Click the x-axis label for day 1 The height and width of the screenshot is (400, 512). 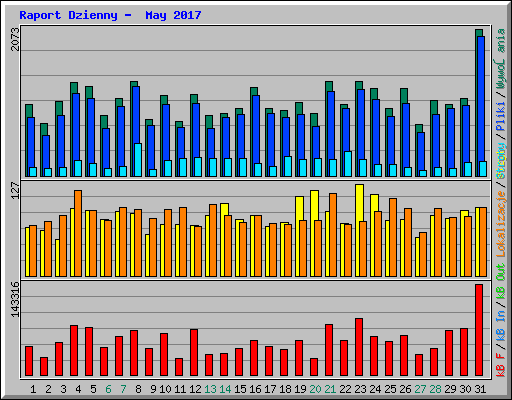point(33,389)
